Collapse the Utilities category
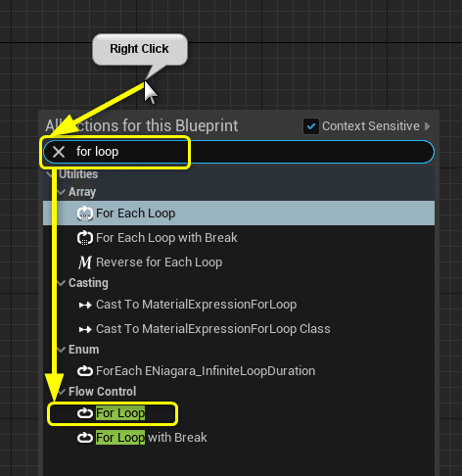This screenshot has height=476, width=462. point(50,174)
